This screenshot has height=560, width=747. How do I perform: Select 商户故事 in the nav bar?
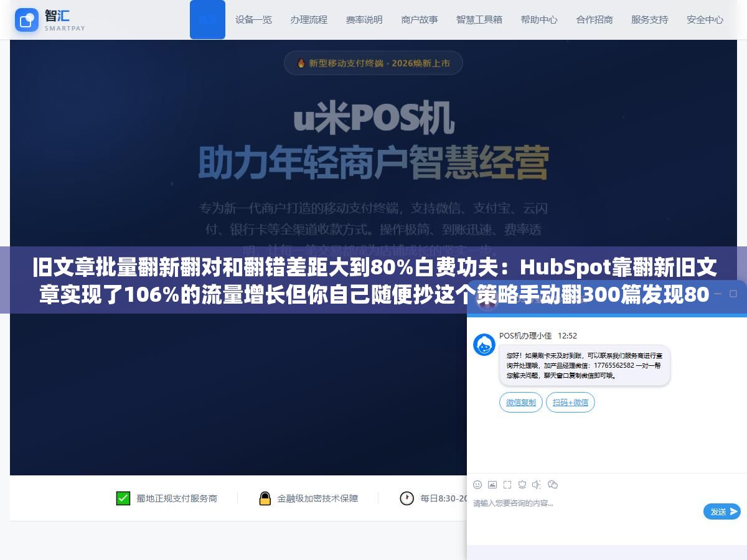(x=420, y=20)
